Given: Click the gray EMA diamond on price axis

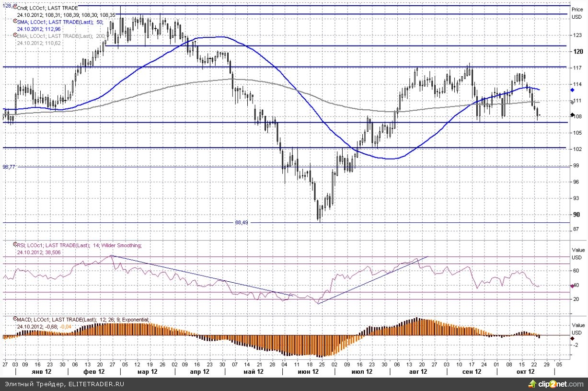Looking at the screenshot, I should [x=572, y=102].
